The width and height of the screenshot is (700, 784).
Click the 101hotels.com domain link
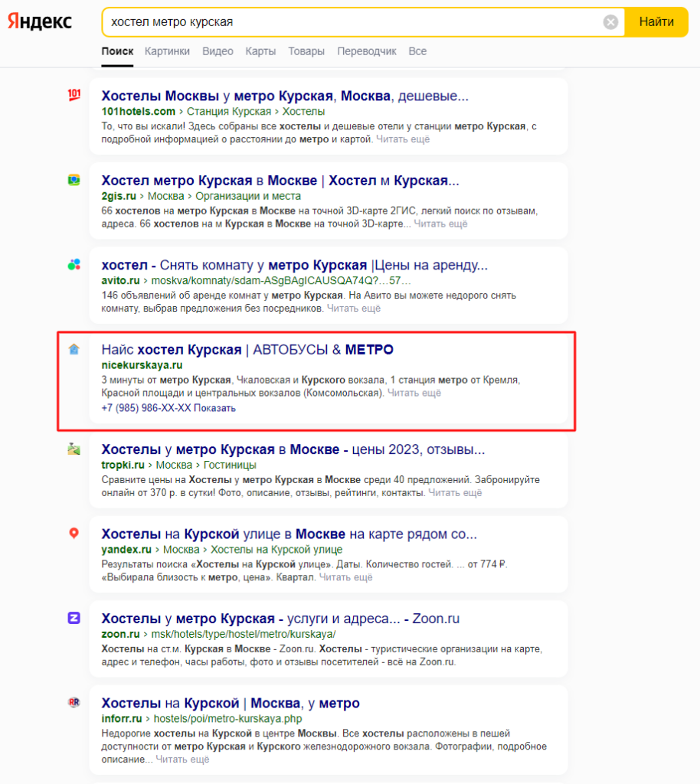139,112
